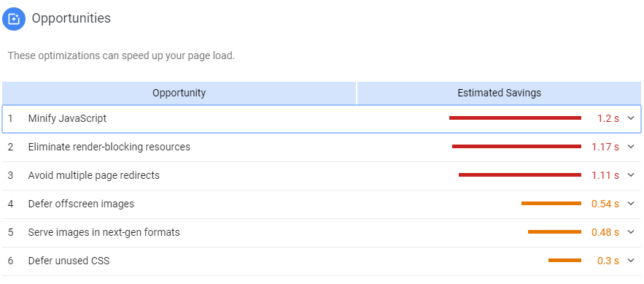The height and width of the screenshot is (284, 644).
Task: Open Avoid multiple page redirects chevron
Action: tap(632, 175)
